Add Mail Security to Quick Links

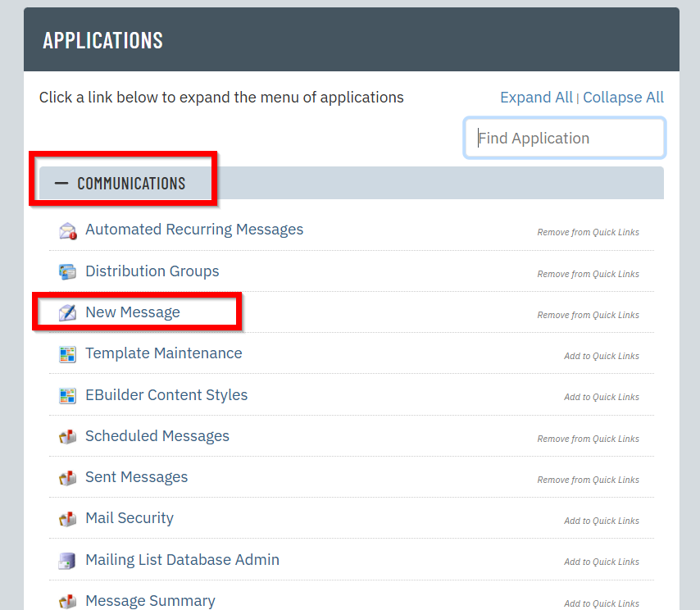click(602, 521)
